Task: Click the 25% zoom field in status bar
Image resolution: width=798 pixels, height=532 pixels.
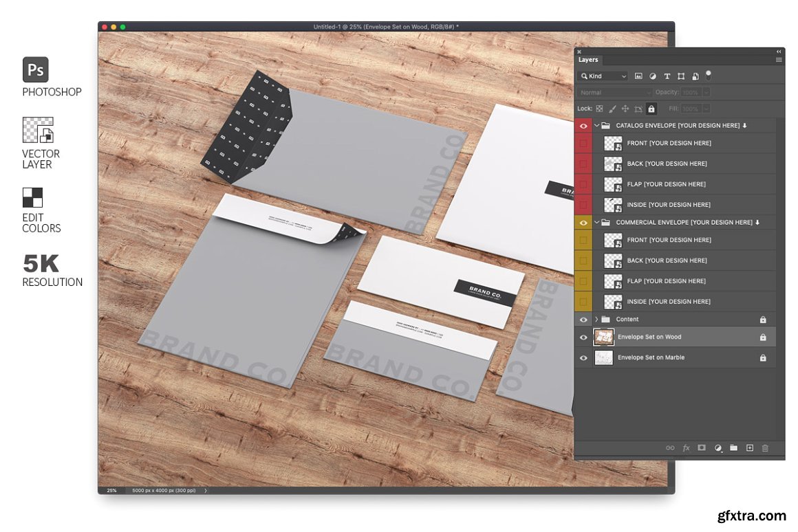Action: (111, 491)
